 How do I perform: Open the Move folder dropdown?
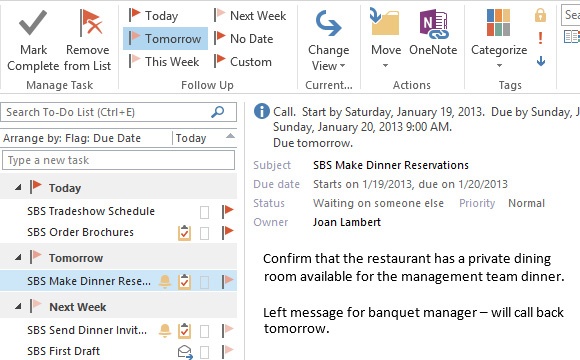385,39
